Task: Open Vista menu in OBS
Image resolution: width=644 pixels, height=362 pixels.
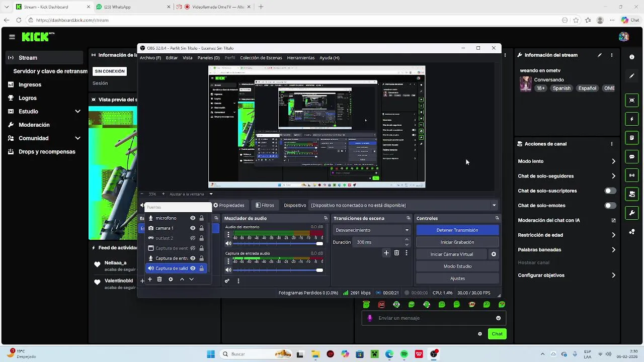Action: tap(188, 58)
